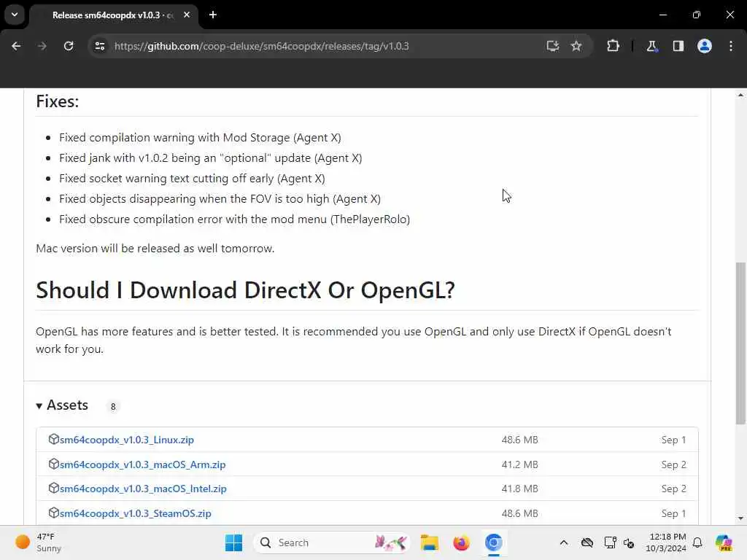Screen dimensions: 747x560
Task: Toggle the browser side panel
Action: coord(678,46)
